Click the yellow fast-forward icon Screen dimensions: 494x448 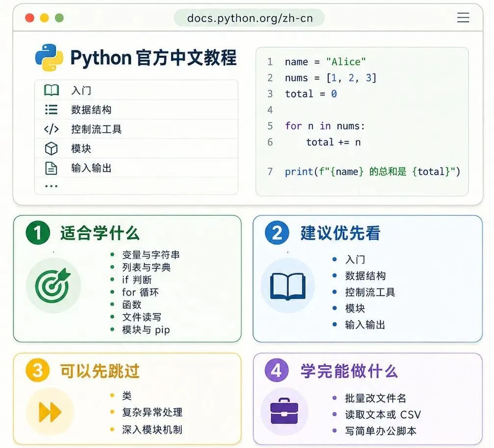pos(50,412)
